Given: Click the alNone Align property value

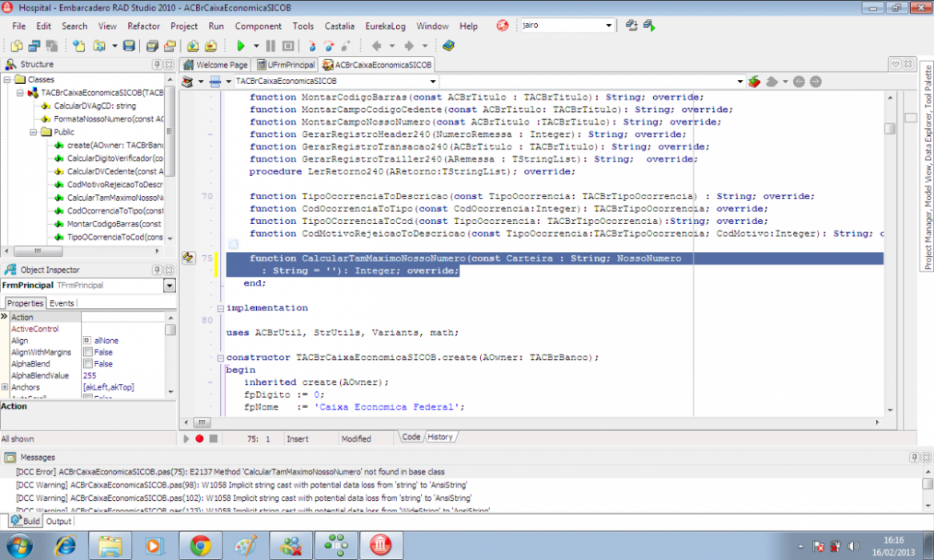Looking at the screenshot, I should [x=106, y=341].
